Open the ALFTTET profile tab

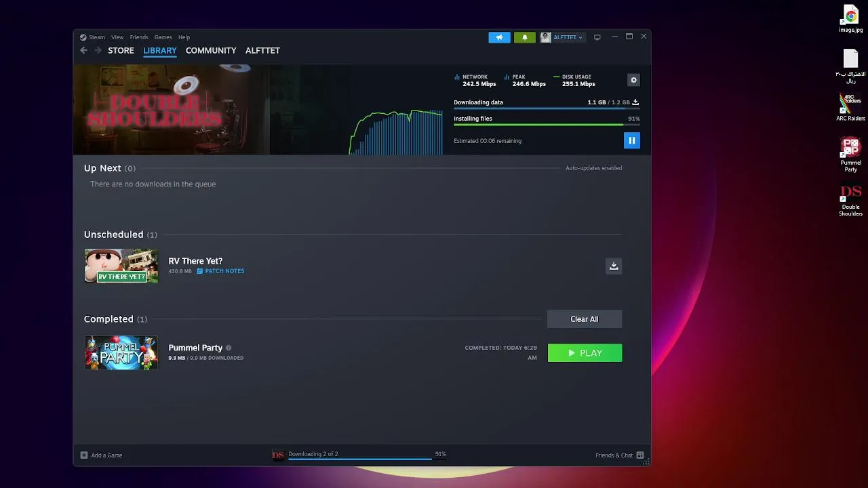(x=262, y=50)
